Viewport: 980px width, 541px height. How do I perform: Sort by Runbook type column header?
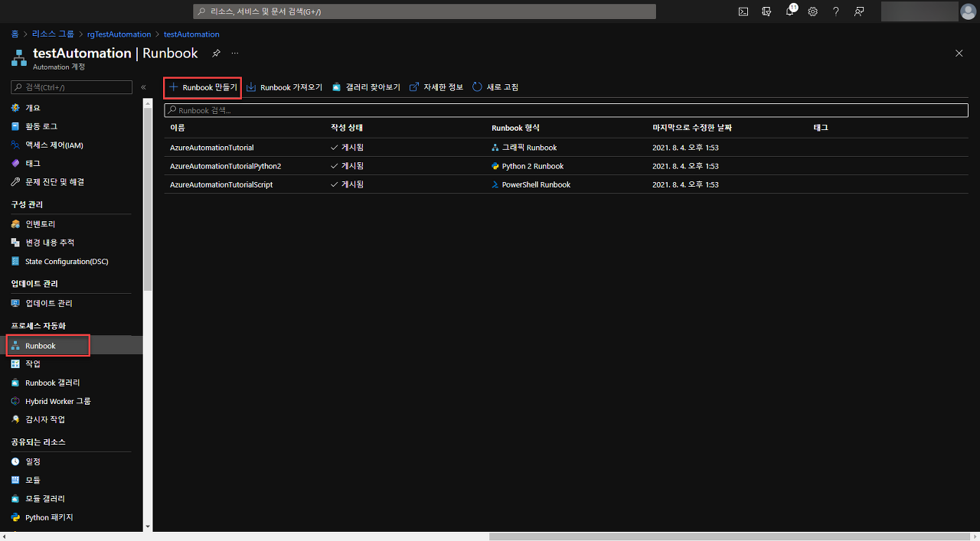515,128
